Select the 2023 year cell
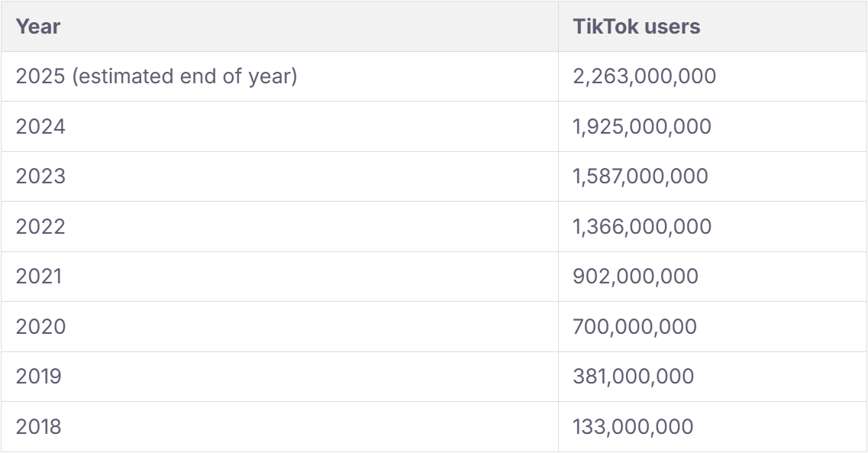Image resolution: width=868 pixels, height=453 pixels. [x=40, y=176]
